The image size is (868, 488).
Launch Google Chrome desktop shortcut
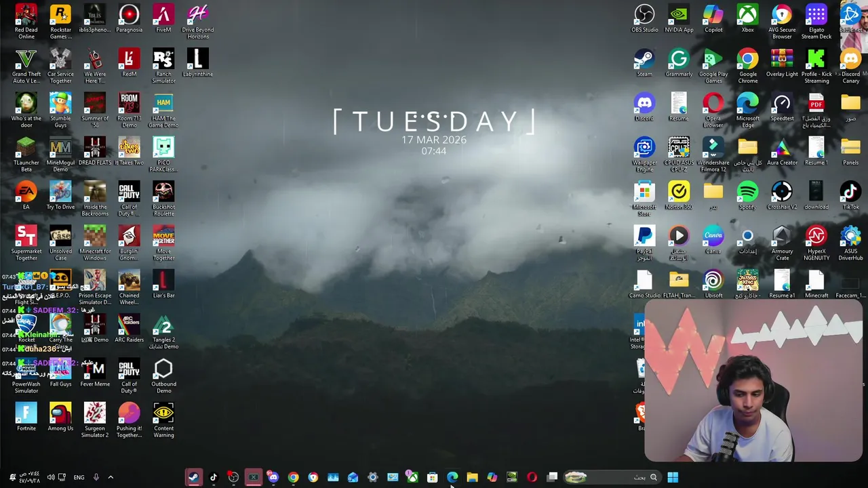(747, 66)
